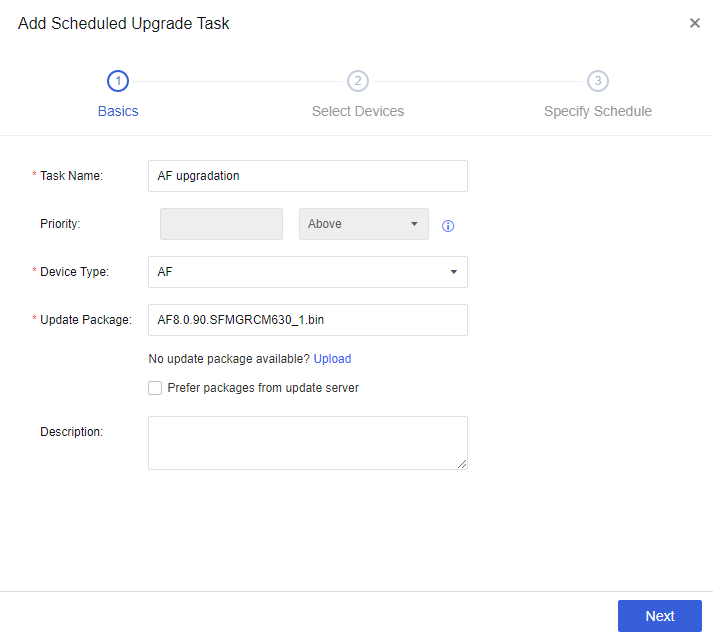Switch to the Select Devices step
Viewport: 713px width, 639px height.
[x=358, y=111]
